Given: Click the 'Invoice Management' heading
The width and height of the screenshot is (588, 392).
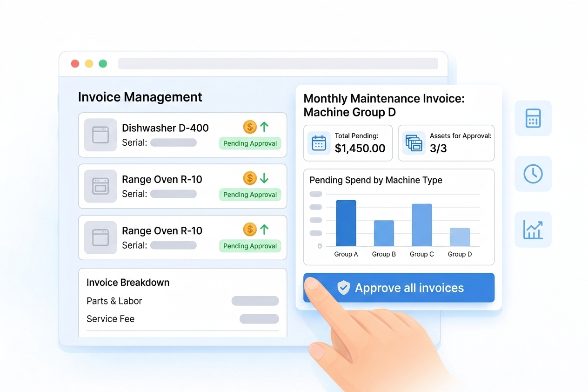Looking at the screenshot, I should pos(140,97).
